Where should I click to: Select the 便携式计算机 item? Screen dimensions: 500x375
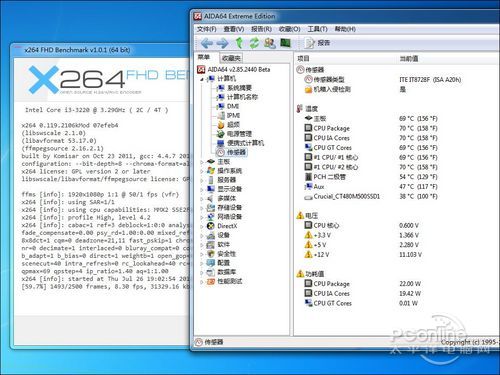[240, 143]
